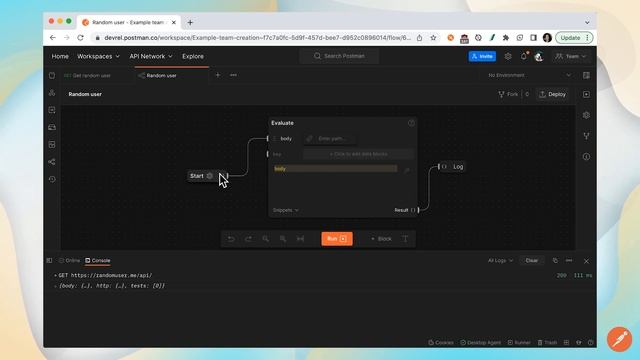Click the browser address bar
The image size is (640, 360).
(257, 38)
